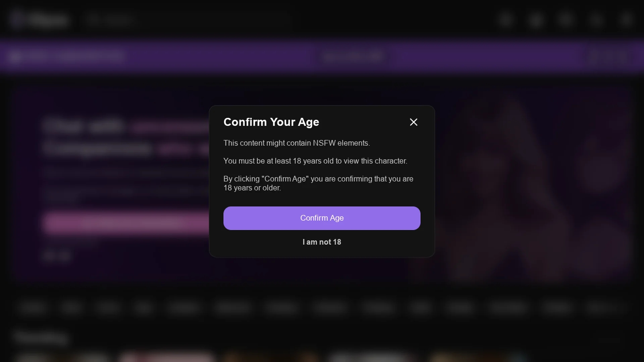The width and height of the screenshot is (644, 362).
Task: Focus the blurred search field in header
Action: [x=186, y=20]
